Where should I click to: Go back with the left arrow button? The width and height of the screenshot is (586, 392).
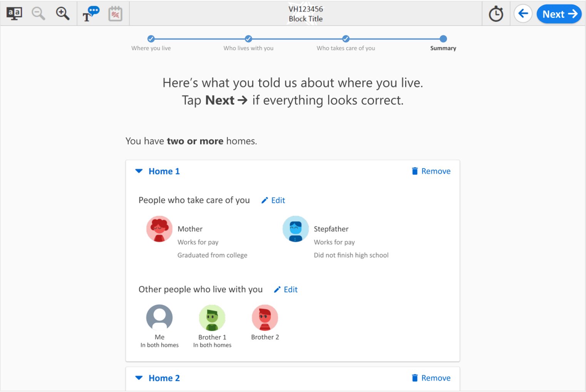coord(523,14)
